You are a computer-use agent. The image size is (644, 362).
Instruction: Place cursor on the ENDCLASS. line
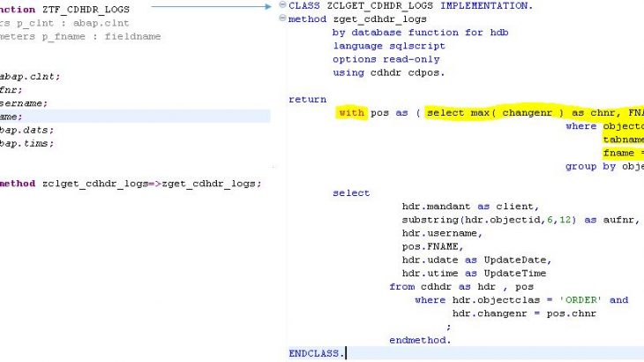click(x=318, y=353)
